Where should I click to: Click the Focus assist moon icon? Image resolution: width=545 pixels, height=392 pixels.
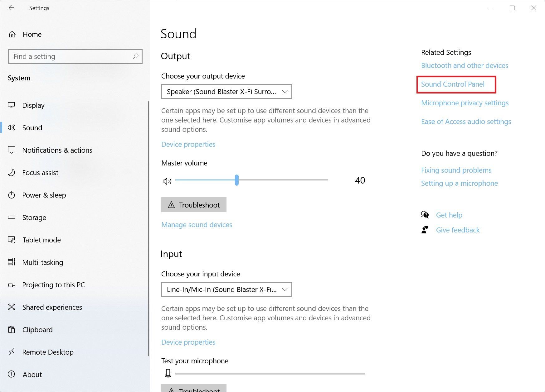[12, 172]
